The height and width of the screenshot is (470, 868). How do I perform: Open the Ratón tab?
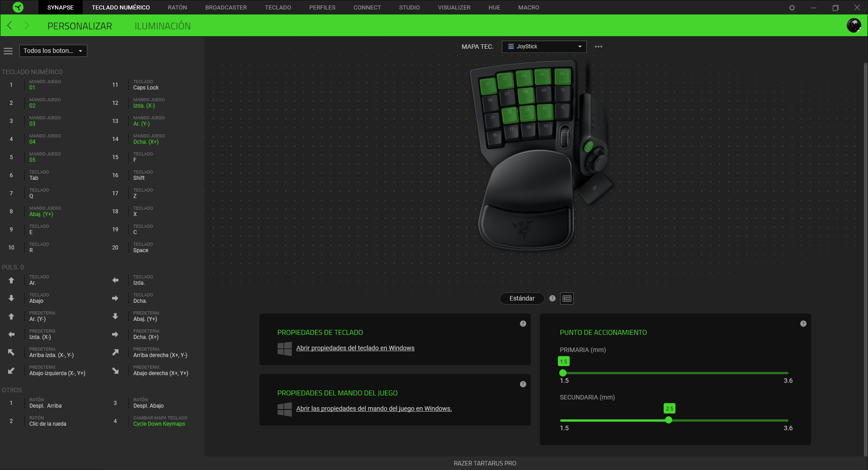click(x=177, y=7)
